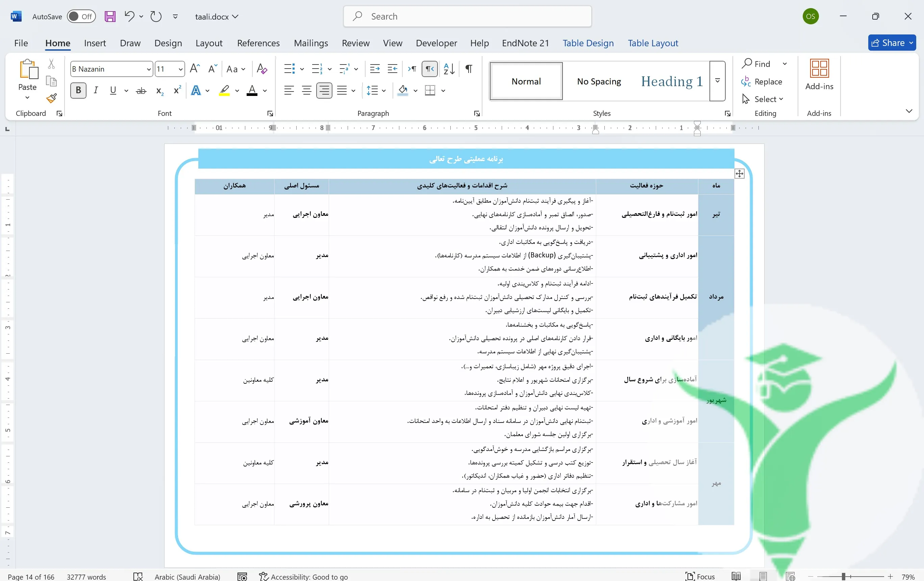The height and width of the screenshot is (581, 924).
Task: Click the Undo arrow icon
Action: (x=129, y=17)
